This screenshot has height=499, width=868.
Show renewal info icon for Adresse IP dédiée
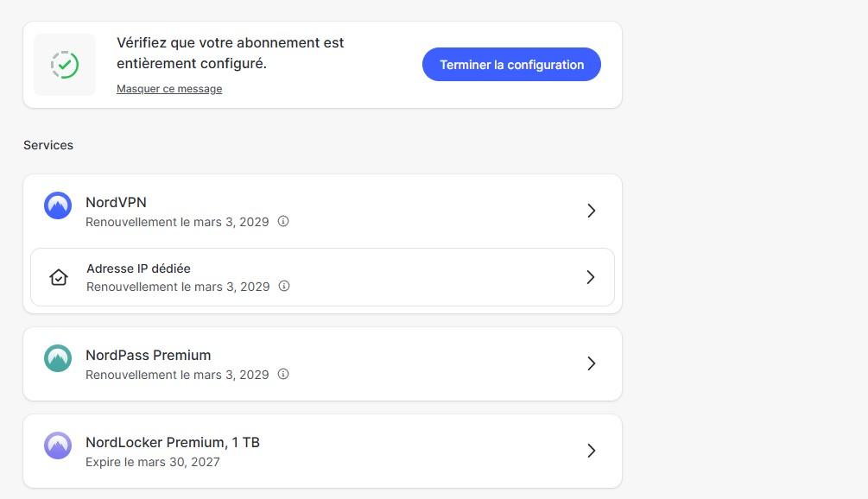pos(284,286)
